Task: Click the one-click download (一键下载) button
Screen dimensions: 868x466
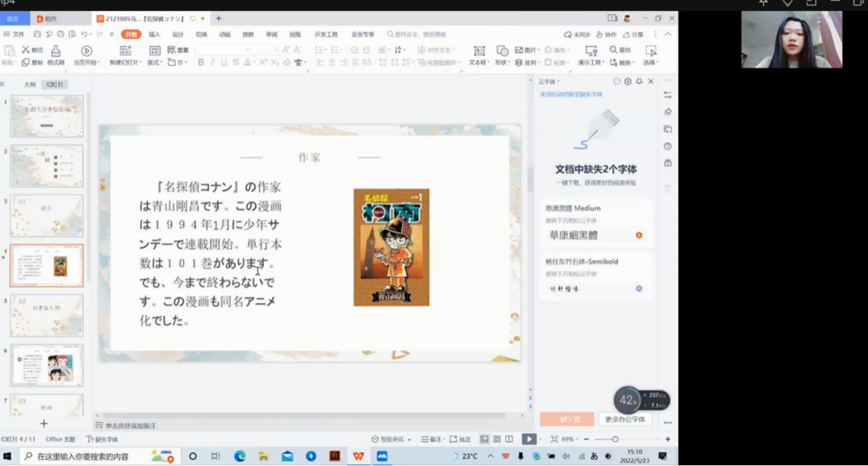Action: tap(567, 419)
